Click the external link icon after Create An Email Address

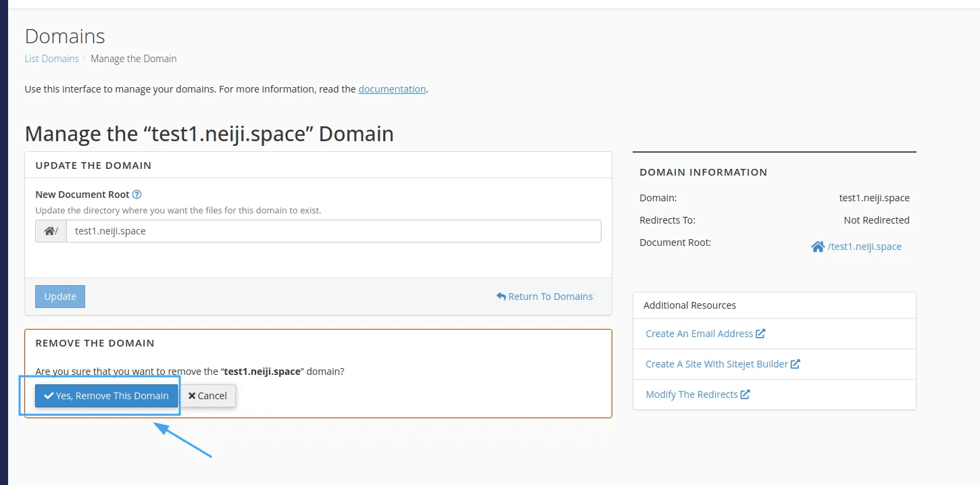coord(763,333)
